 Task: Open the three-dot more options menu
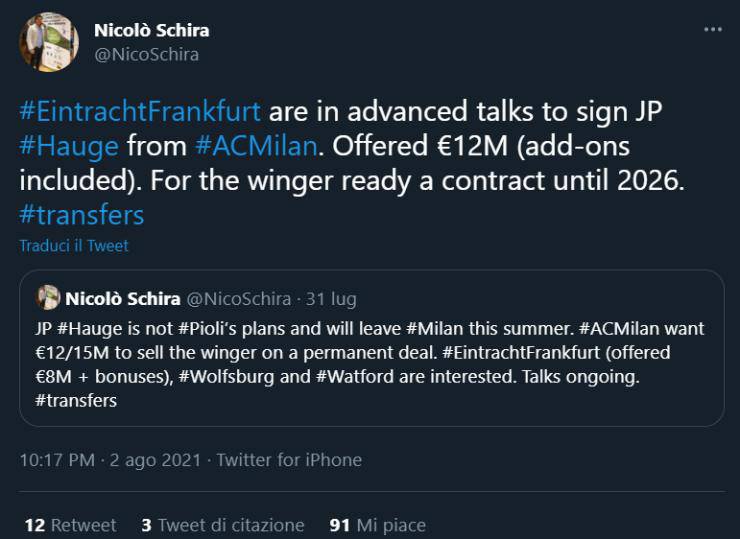click(712, 30)
